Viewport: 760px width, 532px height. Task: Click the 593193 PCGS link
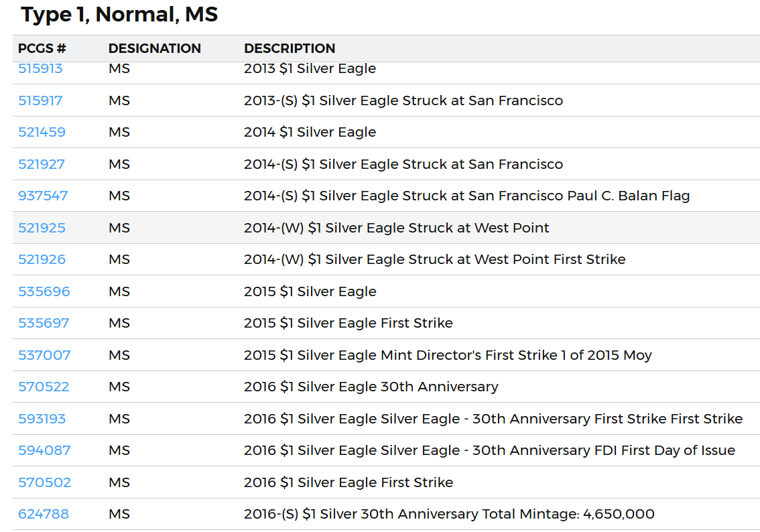click(42, 419)
